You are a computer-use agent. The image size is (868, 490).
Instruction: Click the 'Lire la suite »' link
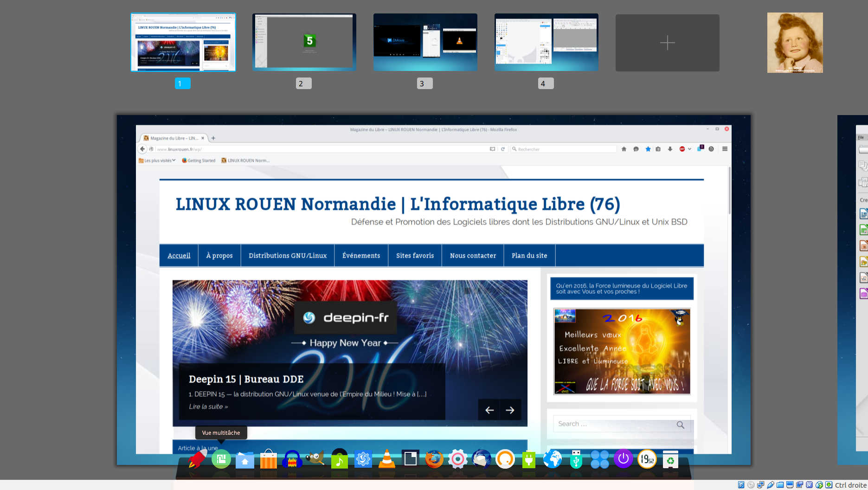click(x=208, y=406)
